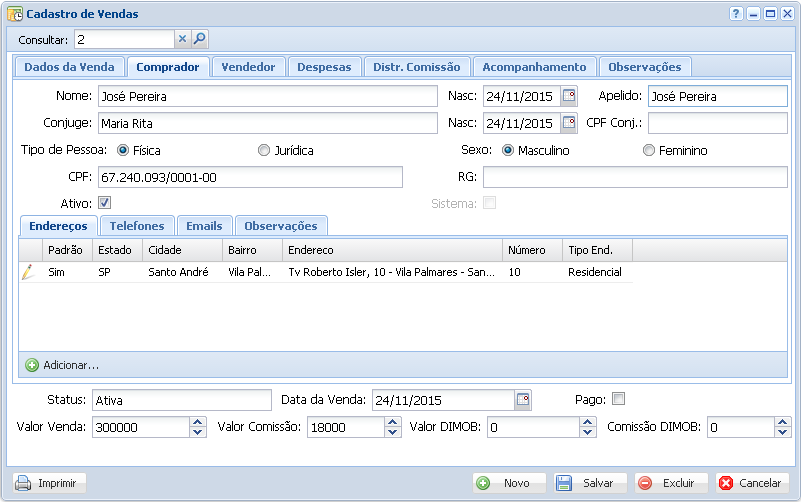Click into the RG input field
This screenshot has width=801, height=502.
[x=635, y=177]
